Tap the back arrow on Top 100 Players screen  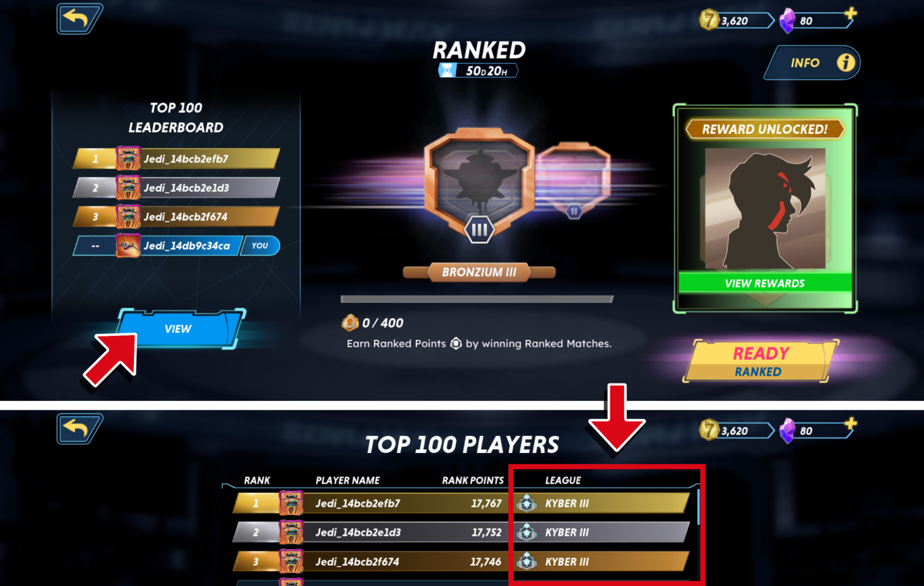click(x=79, y=428)
